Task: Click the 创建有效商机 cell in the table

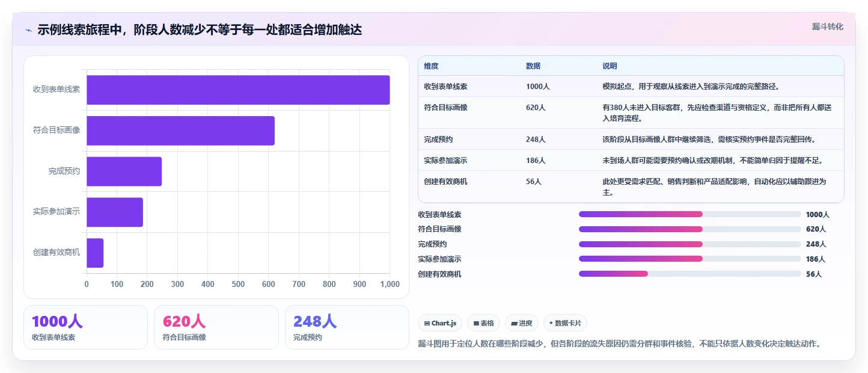Action: point(445,182)
